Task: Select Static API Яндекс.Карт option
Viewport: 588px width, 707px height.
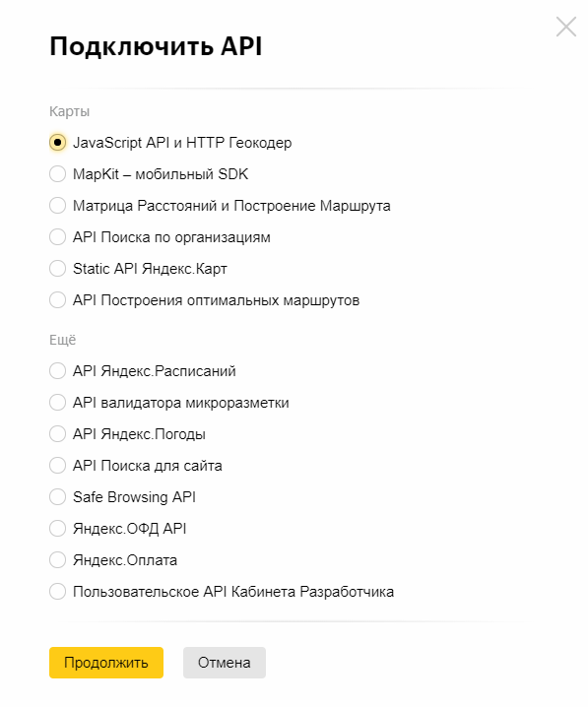Action: (57, 269)
